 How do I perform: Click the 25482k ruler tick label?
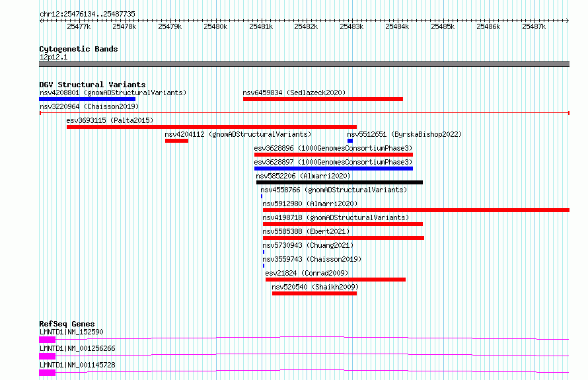306,26
